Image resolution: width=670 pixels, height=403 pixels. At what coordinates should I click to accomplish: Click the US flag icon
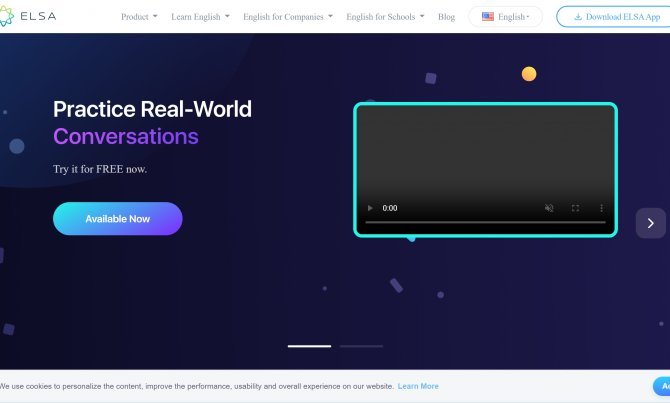click(x=488, y=17)
